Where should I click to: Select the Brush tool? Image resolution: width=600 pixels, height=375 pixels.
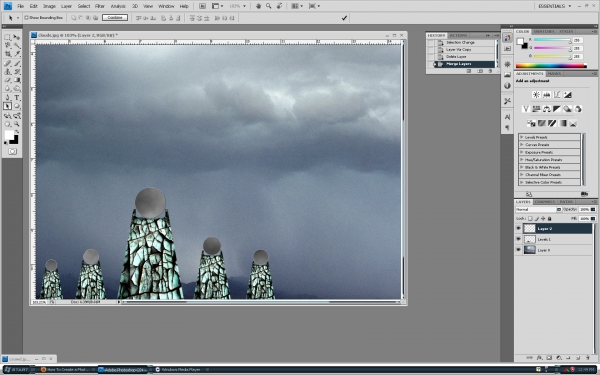coord(17,64)
